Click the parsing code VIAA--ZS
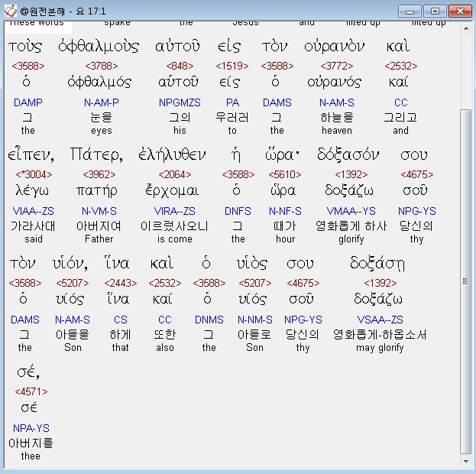 [34, 211]
